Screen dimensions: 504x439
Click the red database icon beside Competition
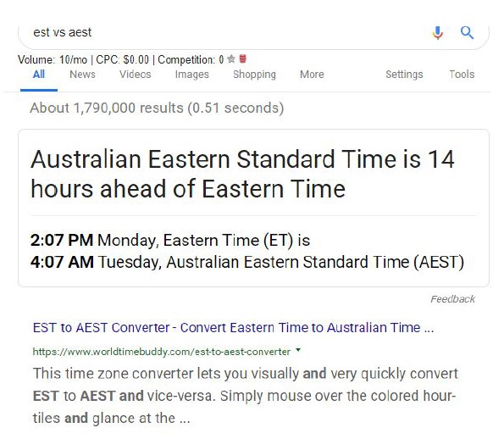click(243, 58)
